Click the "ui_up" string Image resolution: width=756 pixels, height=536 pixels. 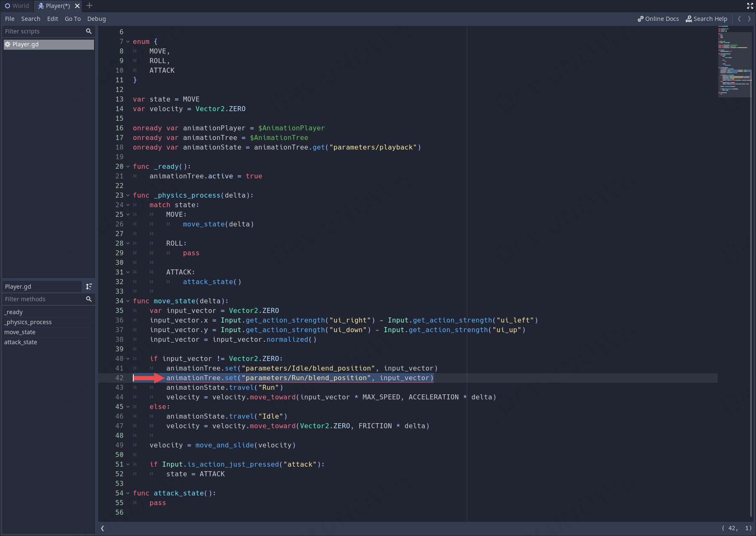(x=507, y=330)
